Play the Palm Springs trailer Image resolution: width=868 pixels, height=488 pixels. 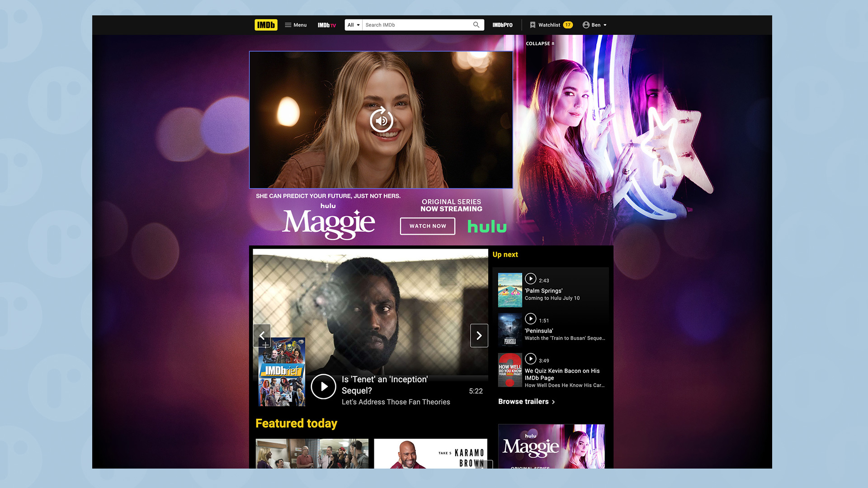point(531,279)
